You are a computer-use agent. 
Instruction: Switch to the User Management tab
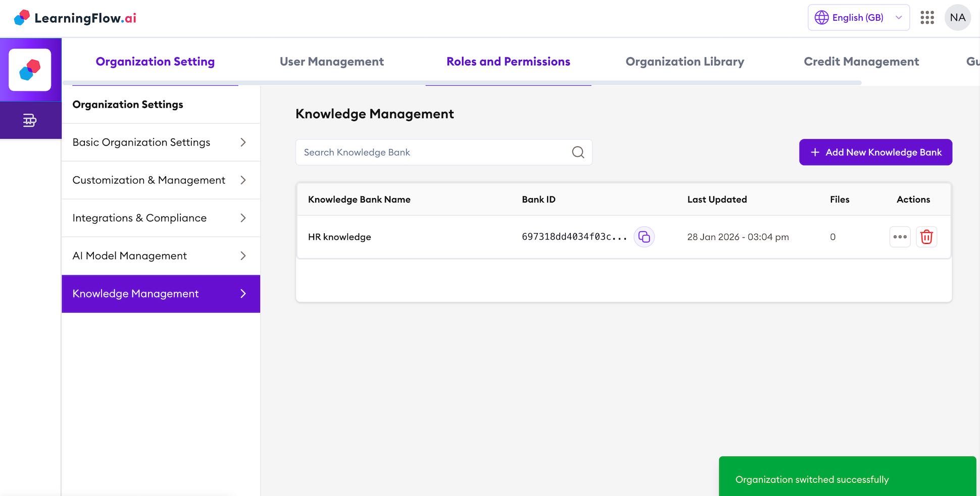331,61
